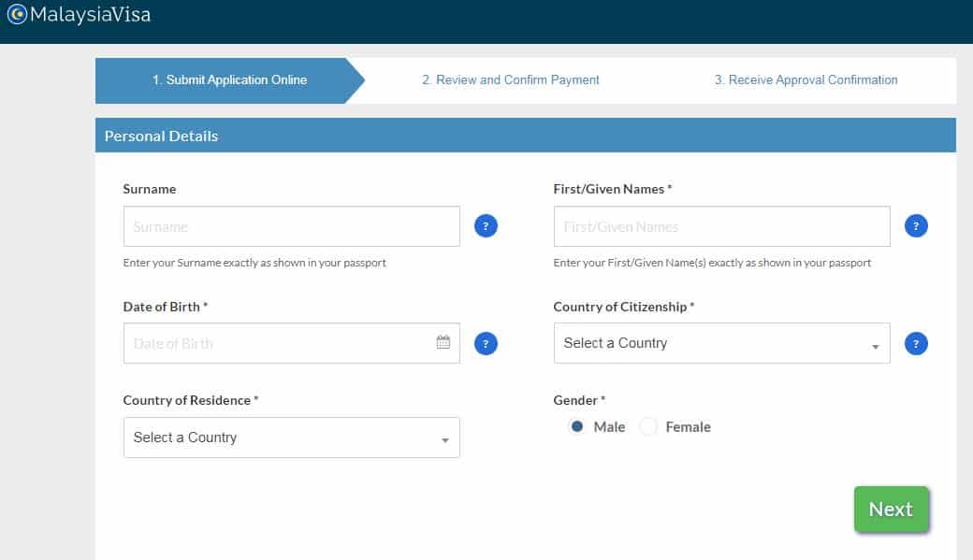
Task: Click the MalaysiaVisa logo icon
Action: (x=17, y=15)
